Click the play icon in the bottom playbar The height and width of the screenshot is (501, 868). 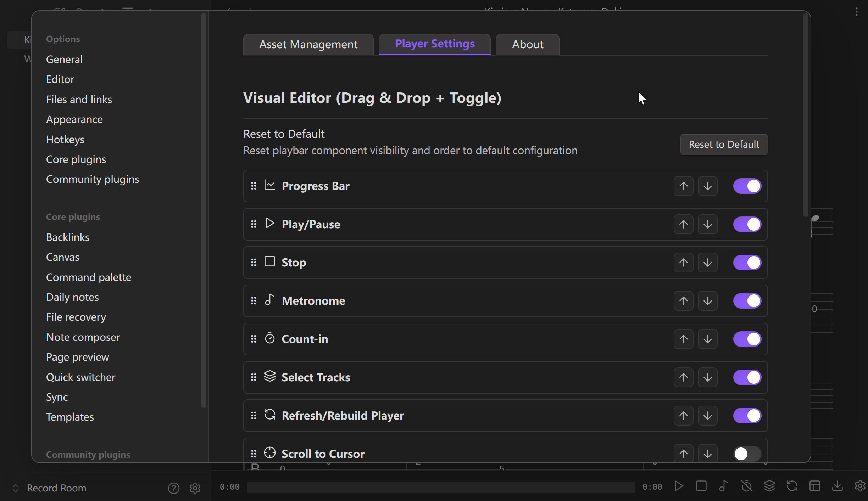[x=679, y=486]
